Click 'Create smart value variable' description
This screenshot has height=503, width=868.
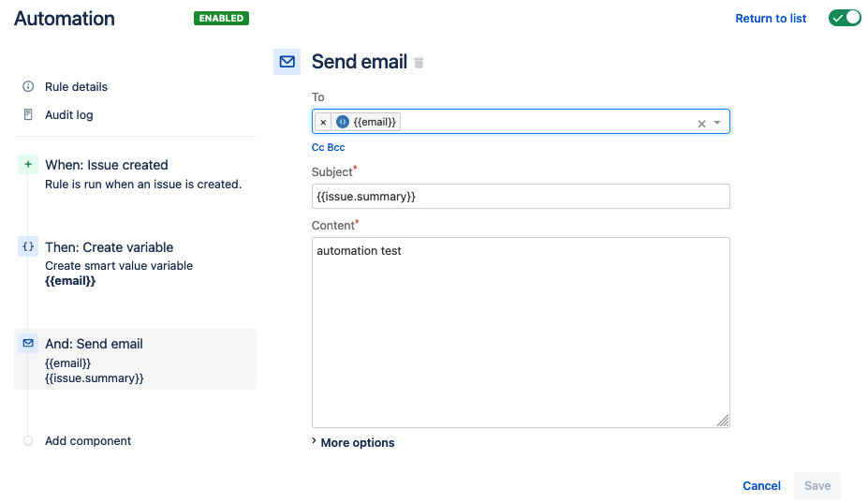pos(119,266)
